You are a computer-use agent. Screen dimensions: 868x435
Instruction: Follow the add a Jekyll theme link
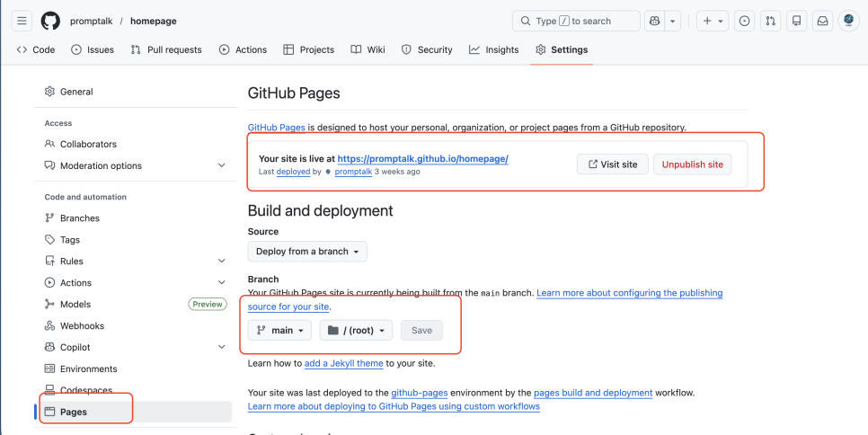[x=344, y=364]
